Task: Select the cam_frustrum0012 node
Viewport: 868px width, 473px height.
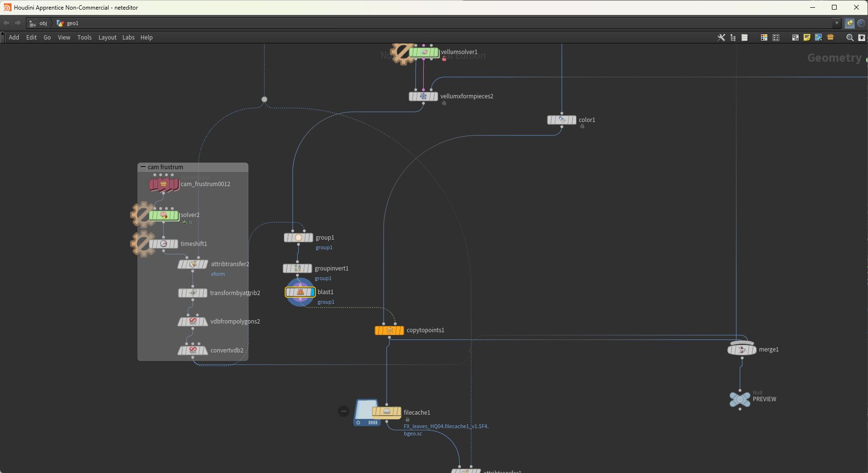Action: point(164,184)
